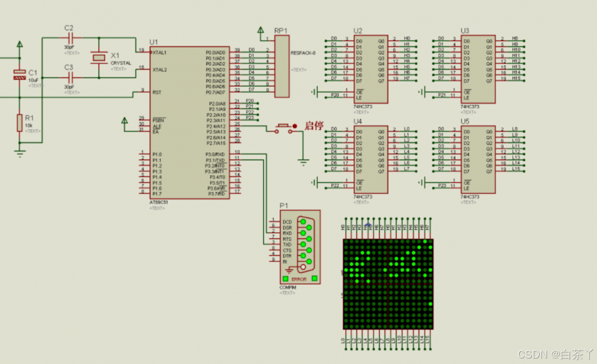Click the ERROR text in COMPIM
Viewport: 597px width, 364px height.
coord(299,279)
